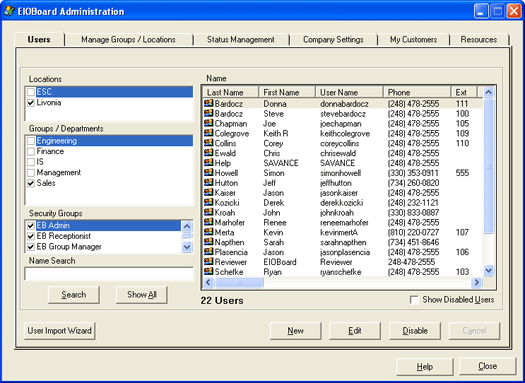Screen dimensions: 525x383
Task: Click the Security Groups scroll-down arrow
Action: [x=187, y=247]
